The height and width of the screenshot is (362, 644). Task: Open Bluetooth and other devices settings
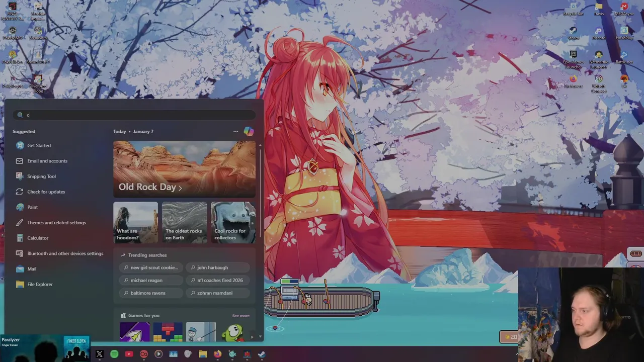pyautogui.click(x=60, y=253)
